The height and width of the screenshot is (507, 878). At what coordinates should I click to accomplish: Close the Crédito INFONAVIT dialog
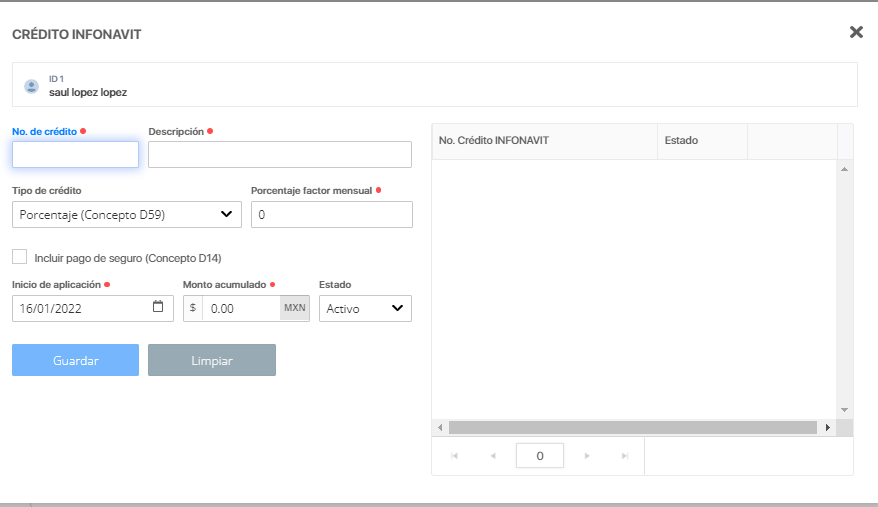click(856, 32)
